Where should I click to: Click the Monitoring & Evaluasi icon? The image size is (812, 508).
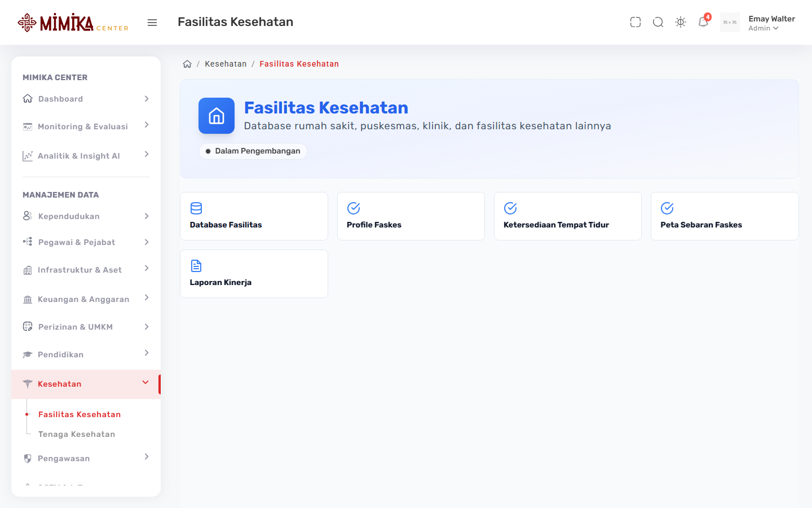click(28, 126)
